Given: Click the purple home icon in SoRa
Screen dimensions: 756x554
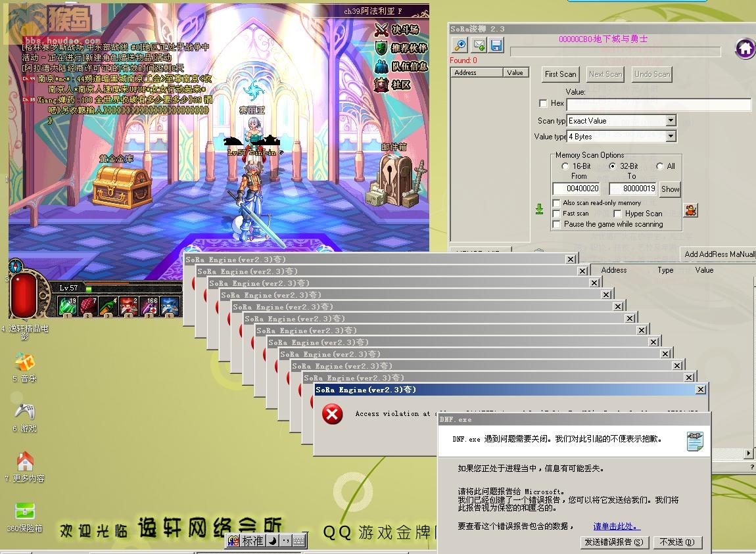Looking at the screenshot, I should 744,48.
